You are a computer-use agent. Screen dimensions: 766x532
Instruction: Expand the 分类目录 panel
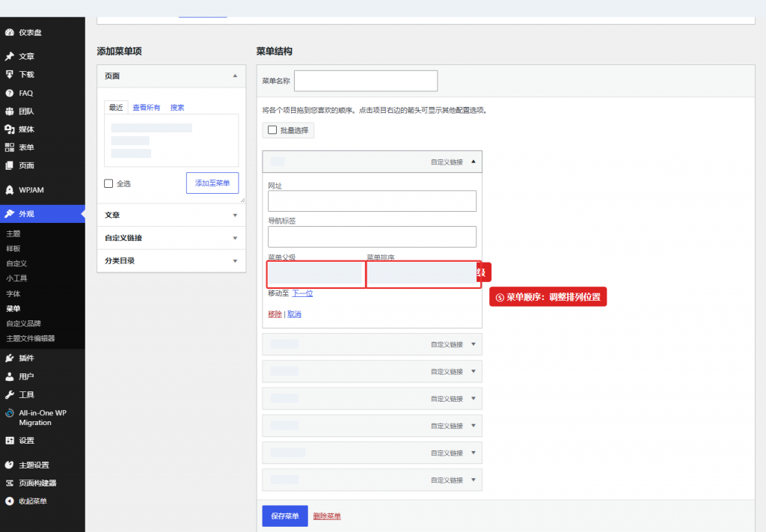pyautogui.click(x=235, y=261)
